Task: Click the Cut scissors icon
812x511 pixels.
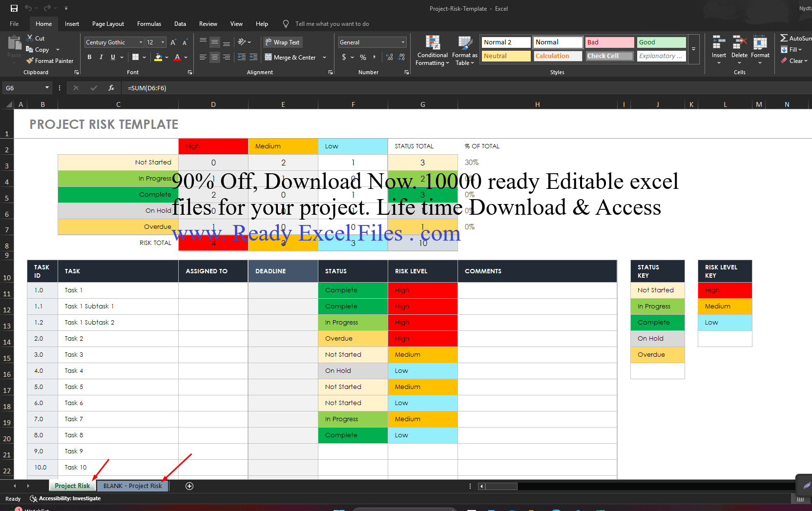Action: click(x=30, y=38)
